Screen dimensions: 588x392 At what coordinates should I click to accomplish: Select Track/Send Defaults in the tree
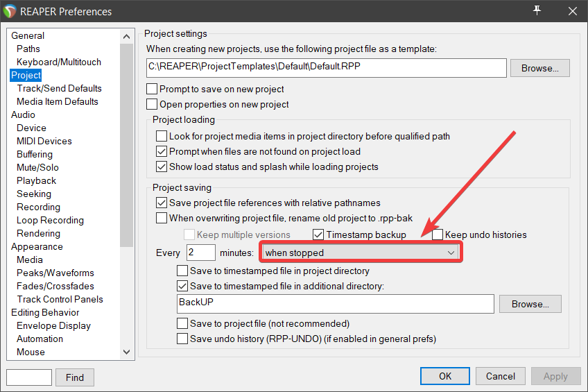point(59,88)
